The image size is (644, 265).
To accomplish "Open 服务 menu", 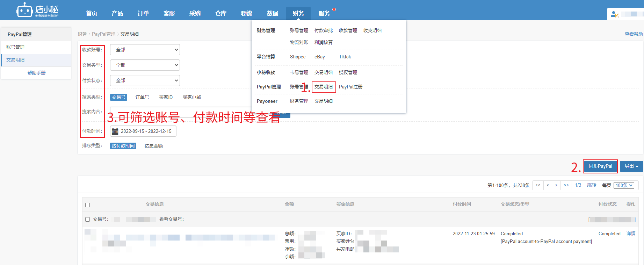I will (x=324, y=13).
